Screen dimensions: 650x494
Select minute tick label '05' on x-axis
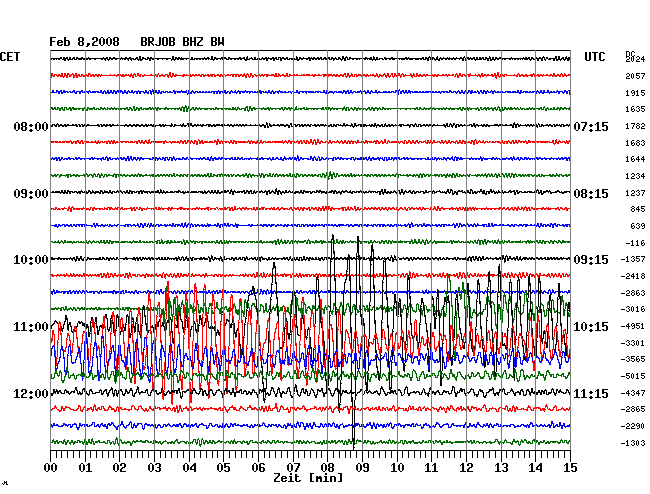[x=223, y=468]
